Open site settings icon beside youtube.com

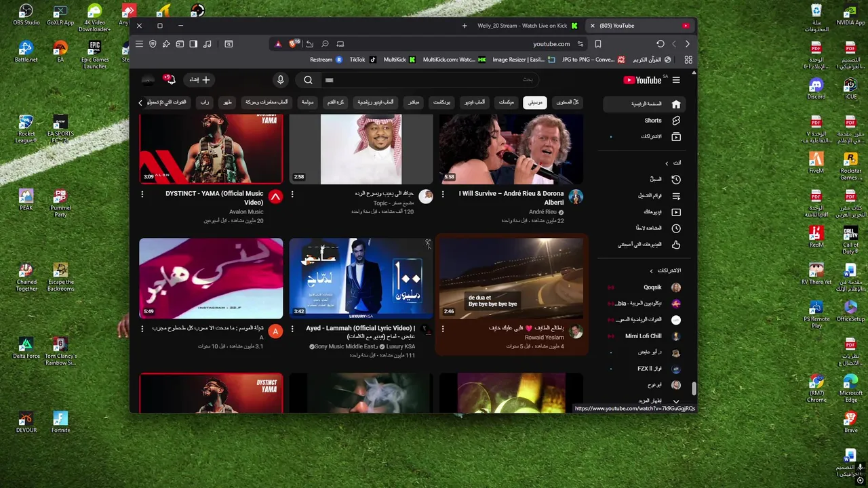pyautogui.click(x=580, y=43)
